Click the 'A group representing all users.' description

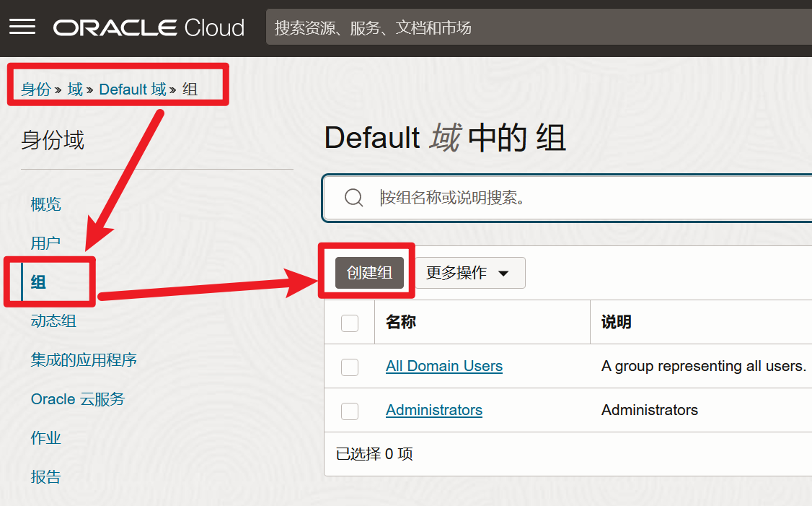(x=704, y=366)
